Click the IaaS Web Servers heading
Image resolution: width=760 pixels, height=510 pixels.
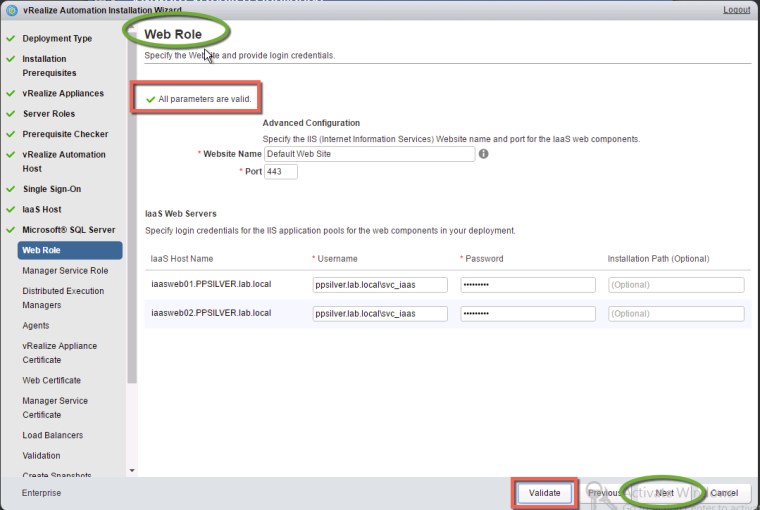pos(181,214)
